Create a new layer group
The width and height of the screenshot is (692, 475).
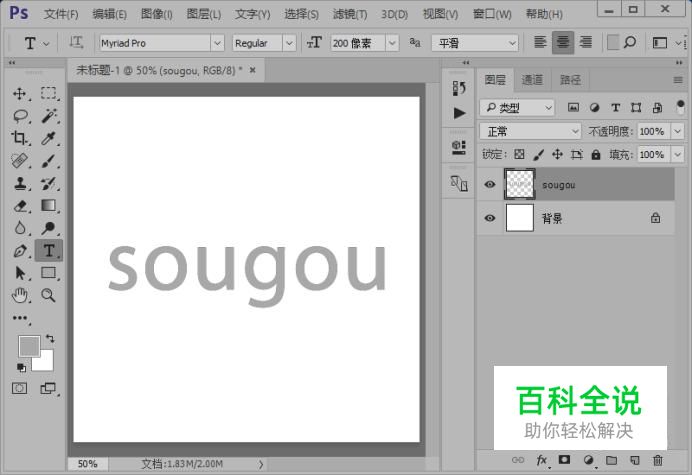coord(611,460)
